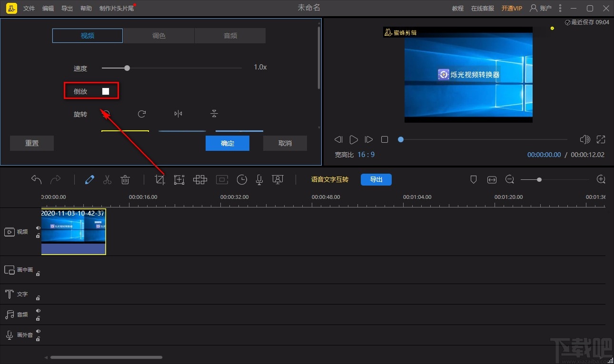Open the mosaic tool icon
This screenshot has height=364, width=614.
tap(200, 179)
